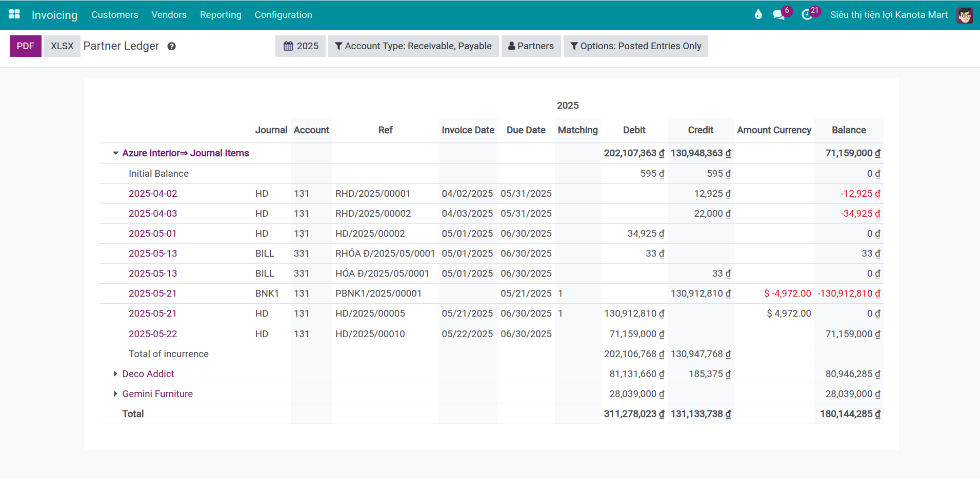
Task: Export the report with the PDF button
Action: (x=26, y=46)
